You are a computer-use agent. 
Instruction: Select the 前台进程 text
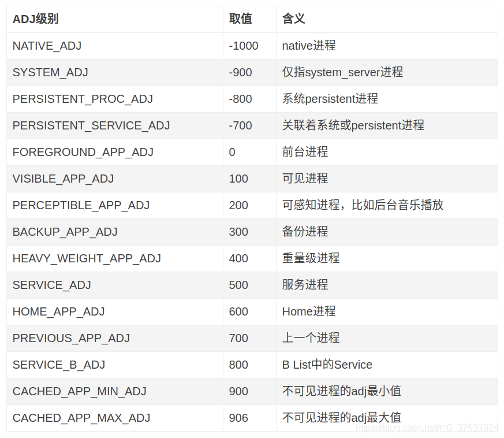pos(305,152)
